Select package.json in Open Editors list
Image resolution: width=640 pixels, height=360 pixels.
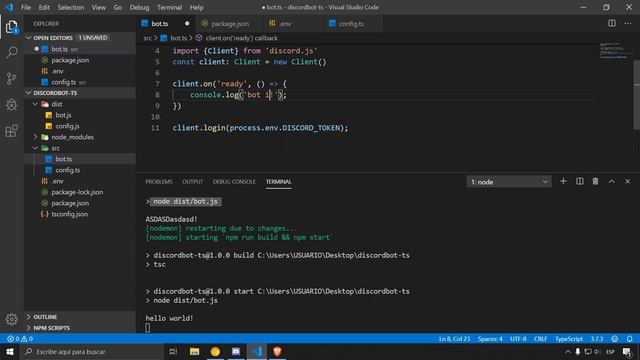[70, 60]
